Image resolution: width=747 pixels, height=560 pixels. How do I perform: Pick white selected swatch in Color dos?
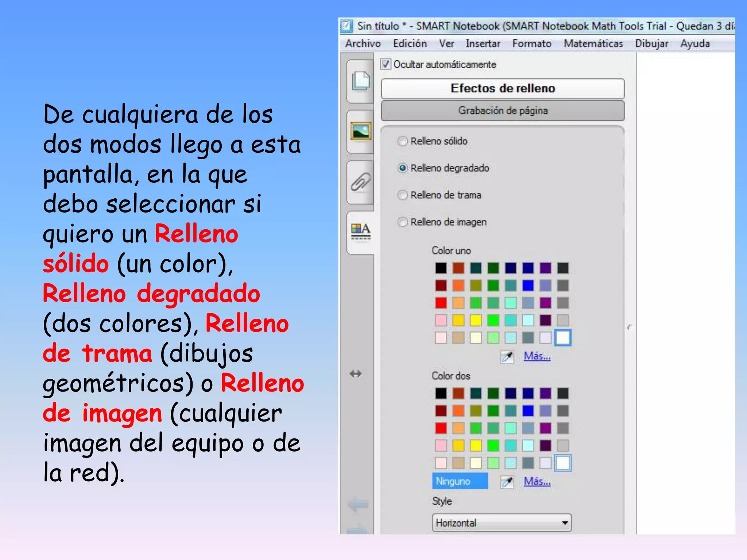pyautogui.click(x=563, y=463)
